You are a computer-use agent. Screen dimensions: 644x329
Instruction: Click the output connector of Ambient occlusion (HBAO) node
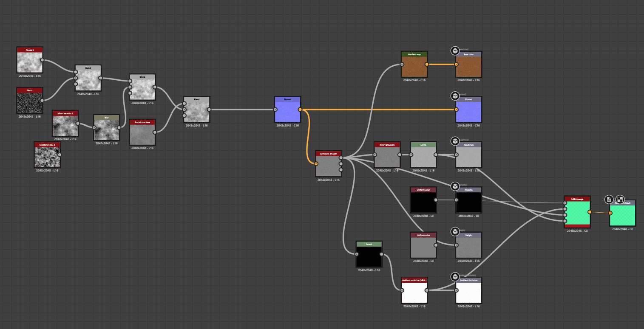coord(427,290)
